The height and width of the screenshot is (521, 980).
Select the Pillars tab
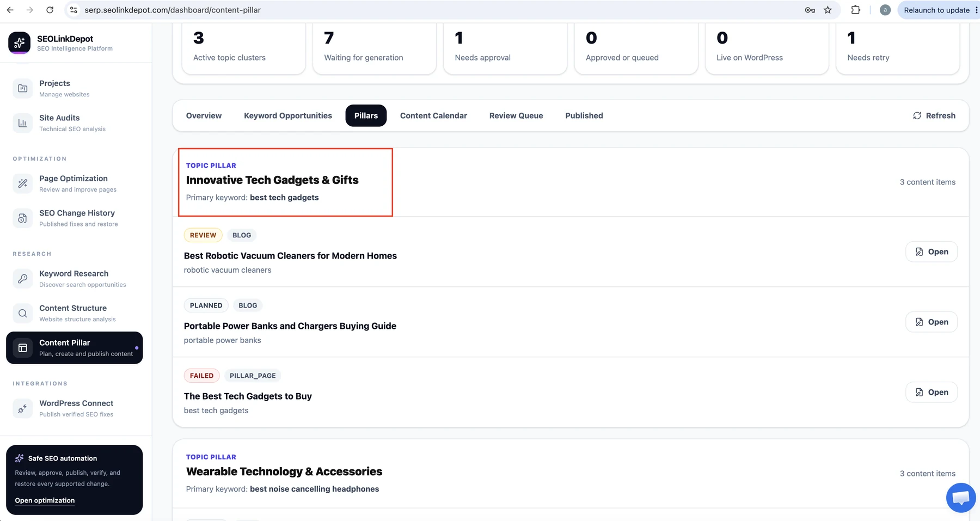coord(366,115)
